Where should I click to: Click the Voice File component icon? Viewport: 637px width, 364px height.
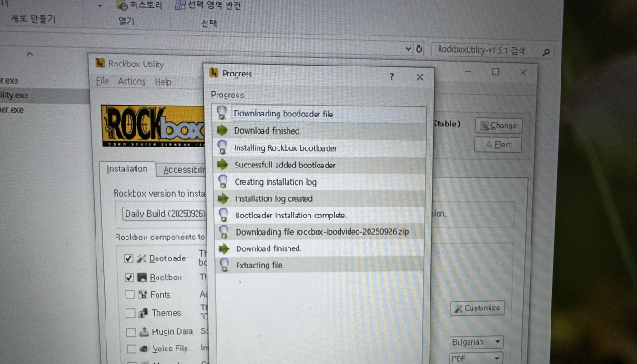(144, 349)
